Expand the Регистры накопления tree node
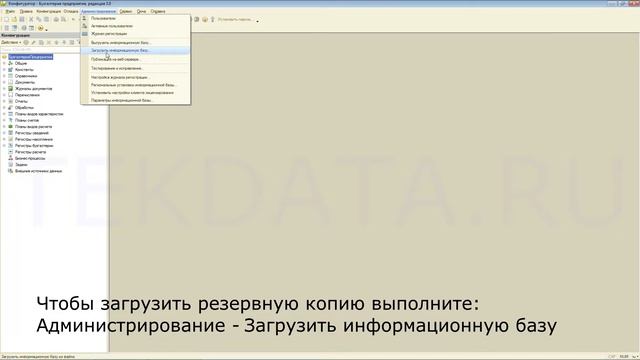The image size is (640, 360). 4,139
